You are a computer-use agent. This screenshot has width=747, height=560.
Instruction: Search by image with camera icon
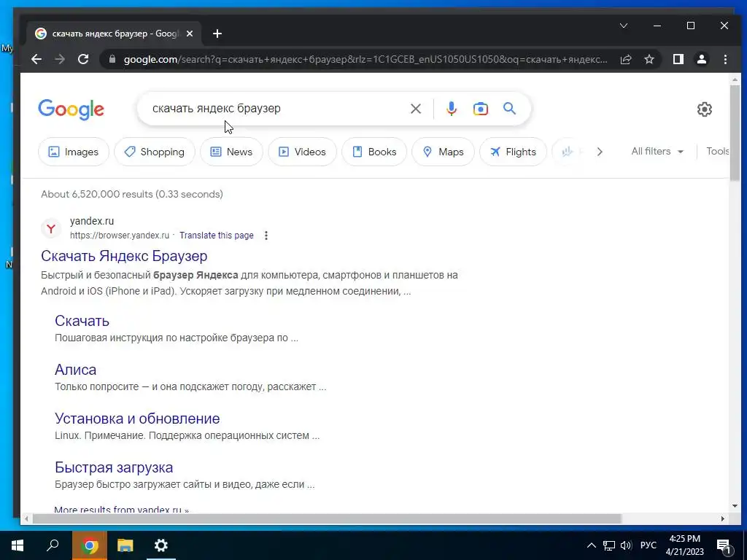point(480,109)
